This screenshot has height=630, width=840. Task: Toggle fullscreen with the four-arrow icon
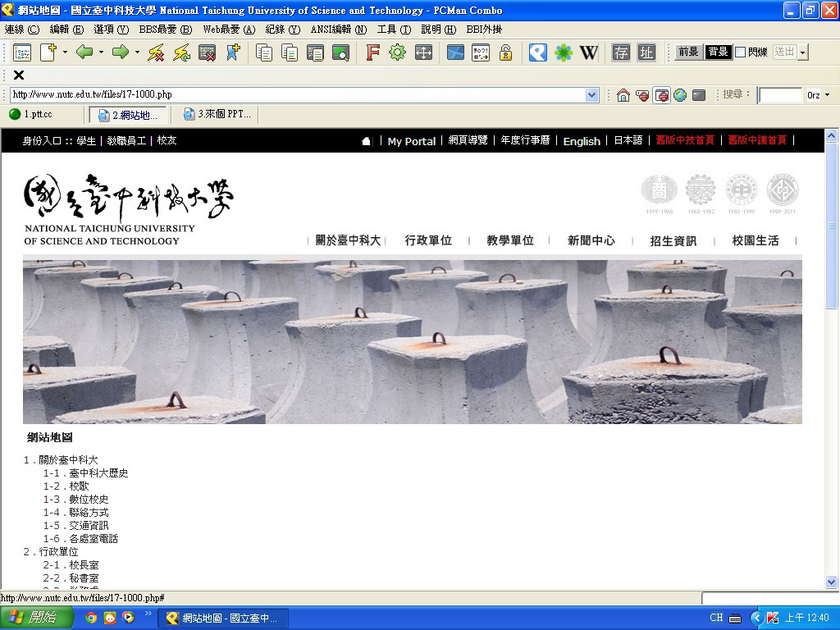pos(423,52)
